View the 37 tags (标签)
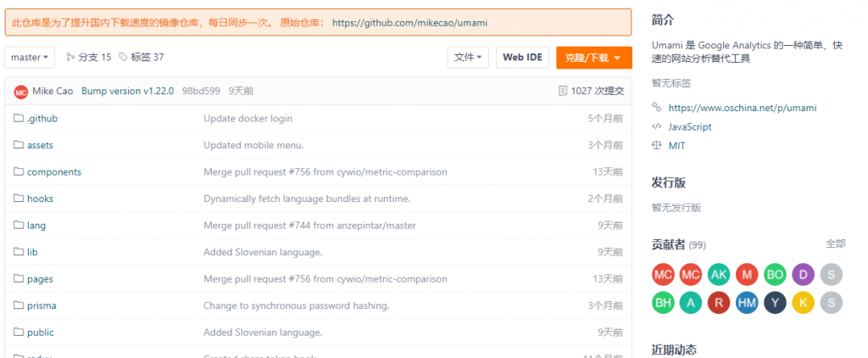868x358 pixels. 147,57
